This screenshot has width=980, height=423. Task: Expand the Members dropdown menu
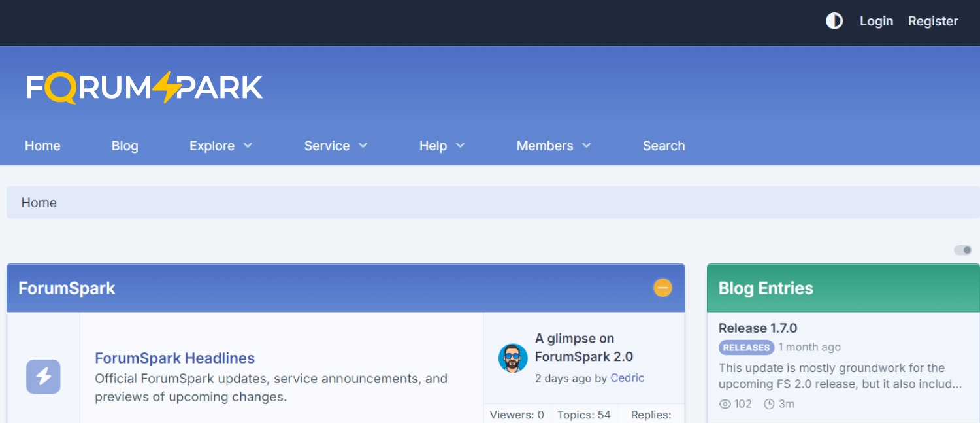click(x=553, y=146)
